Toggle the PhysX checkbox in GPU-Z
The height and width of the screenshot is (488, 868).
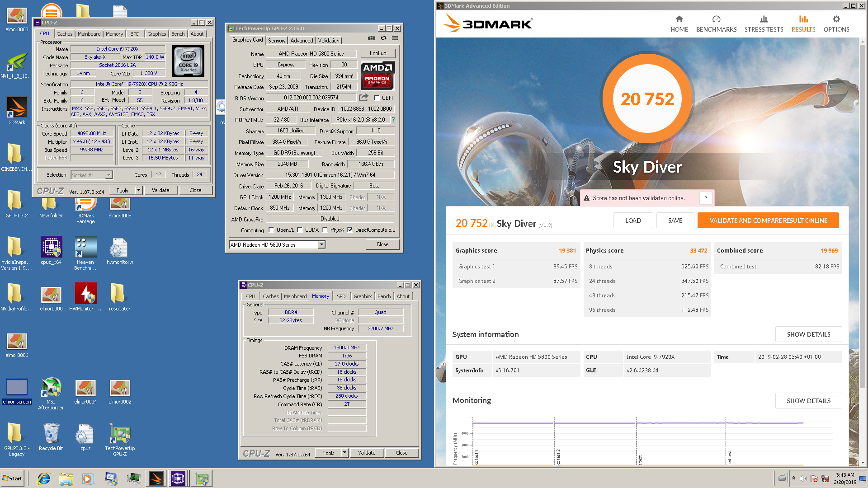point(325,230)
